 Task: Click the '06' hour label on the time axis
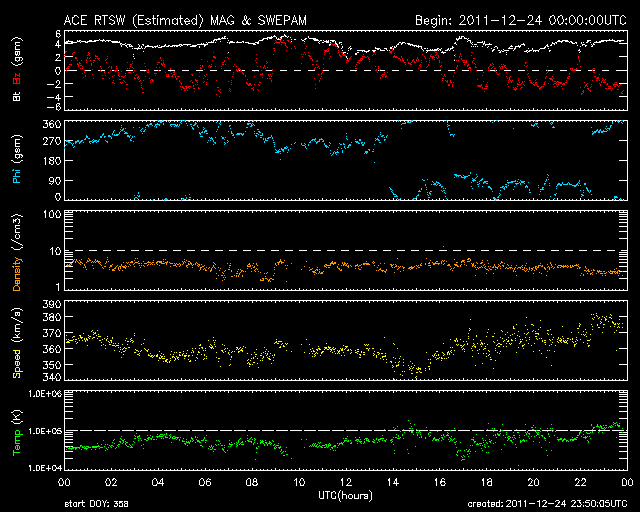[x=205, y=483]
